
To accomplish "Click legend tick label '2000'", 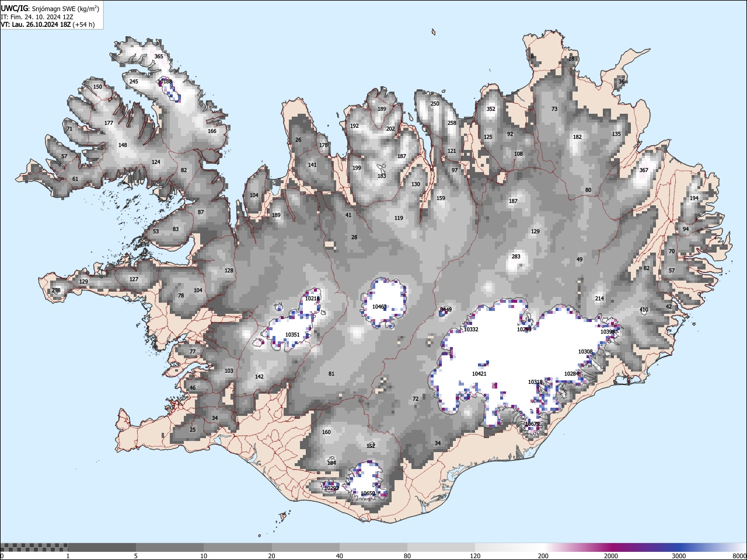I will pos(611,556).
